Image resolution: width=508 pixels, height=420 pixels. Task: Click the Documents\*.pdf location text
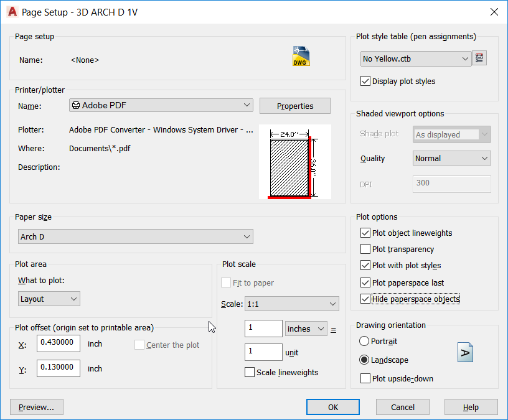100,148
